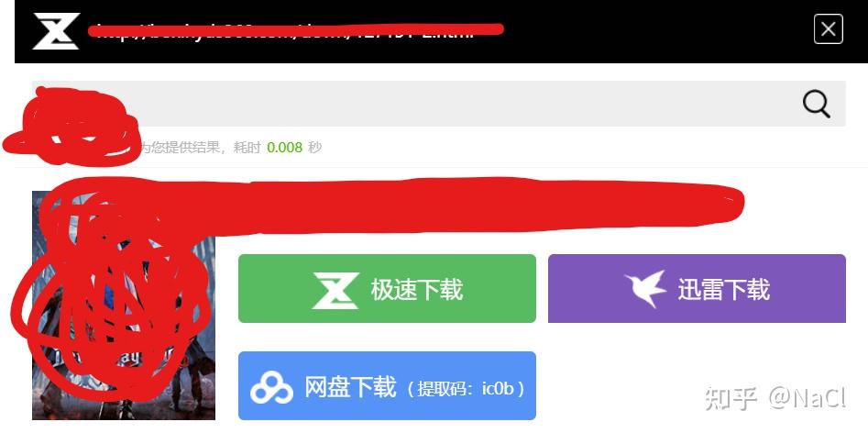Click the hummingbird icon on 迅雷下载

(x=645, y=288)
